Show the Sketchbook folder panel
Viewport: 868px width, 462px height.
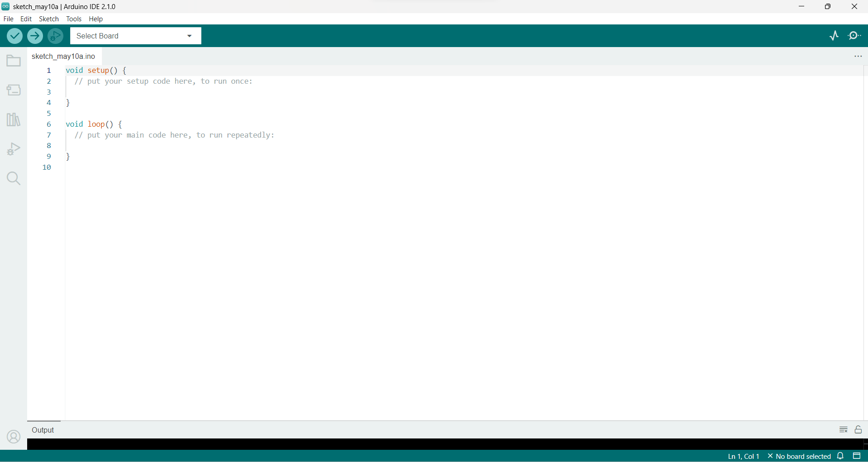click(x=14, y=61)
